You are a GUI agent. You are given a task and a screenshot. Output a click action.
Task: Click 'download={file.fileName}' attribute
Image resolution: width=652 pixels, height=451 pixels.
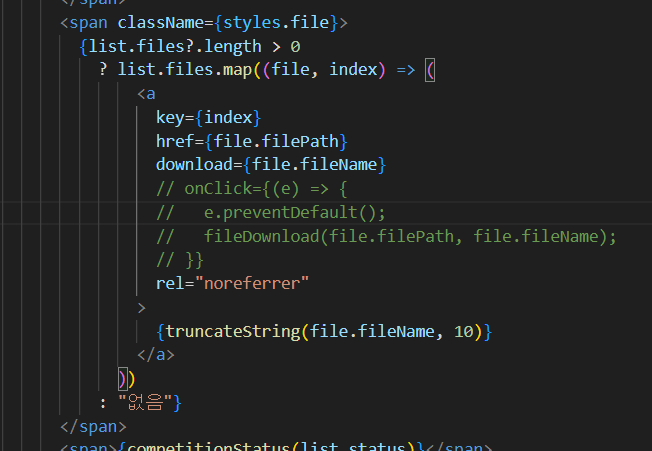pos(271,165)
